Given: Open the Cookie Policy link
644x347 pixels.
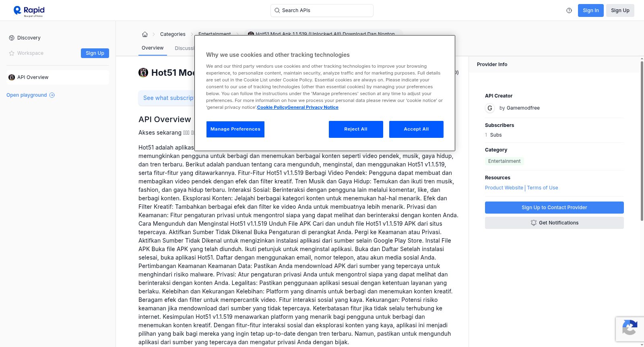Looking at the screenshot, I should pyautogui.click(x=272, y=108).
